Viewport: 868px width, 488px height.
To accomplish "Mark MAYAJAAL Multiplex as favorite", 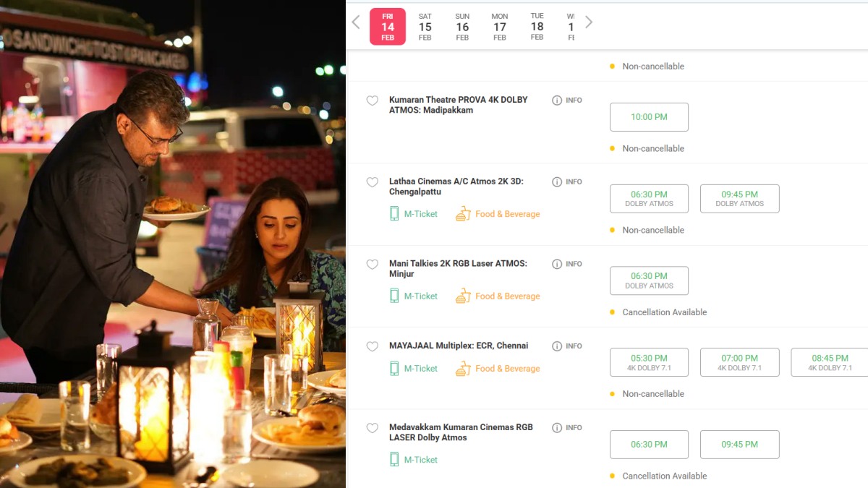I will tap(372, 347).
